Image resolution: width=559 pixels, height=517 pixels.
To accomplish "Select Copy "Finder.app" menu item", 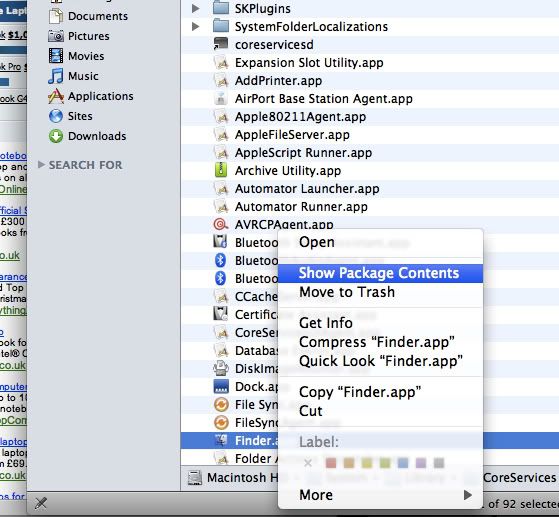I will pyautogui.click(x=380, y=392).
